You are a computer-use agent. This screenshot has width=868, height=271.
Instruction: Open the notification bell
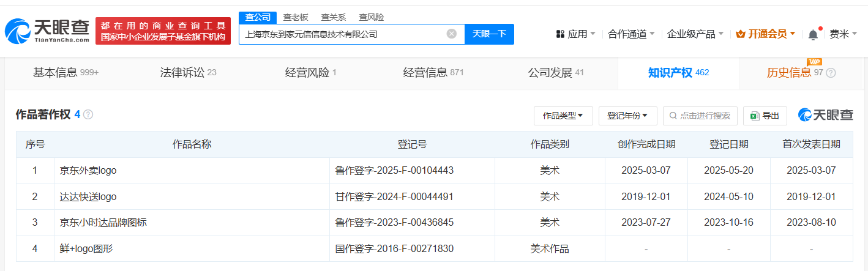813,34
